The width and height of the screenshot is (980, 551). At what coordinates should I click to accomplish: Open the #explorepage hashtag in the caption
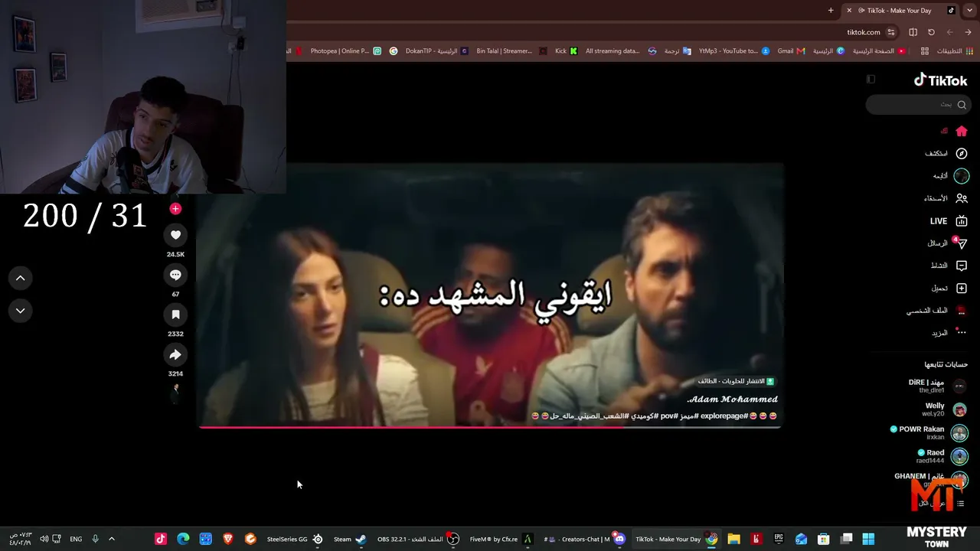coord(724,416)
